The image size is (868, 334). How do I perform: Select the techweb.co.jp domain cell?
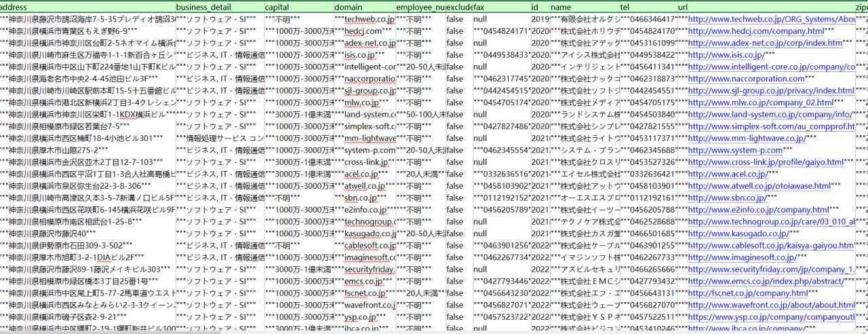(364, 20)
